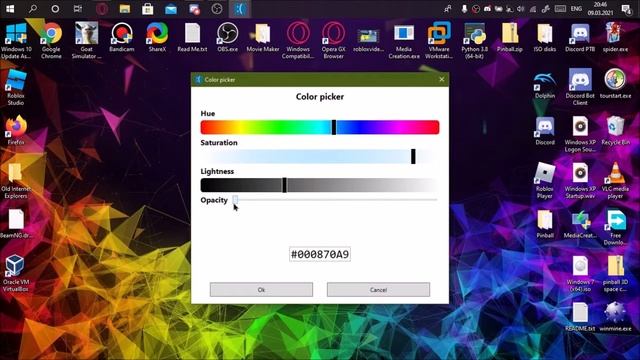The width and height of the screenshot is (640, 360).
Task: Open Microsoft Store from taskbar
Action: pos(148,9)
